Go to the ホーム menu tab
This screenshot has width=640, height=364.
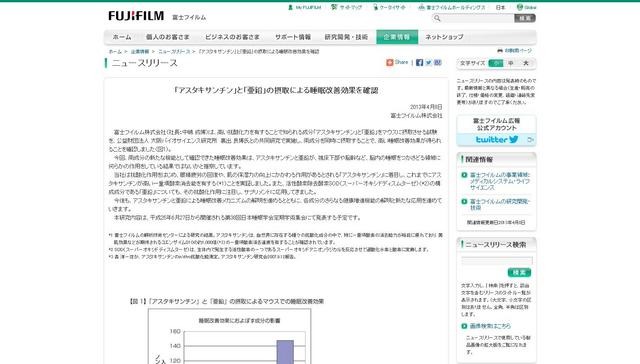coord(122,37)
